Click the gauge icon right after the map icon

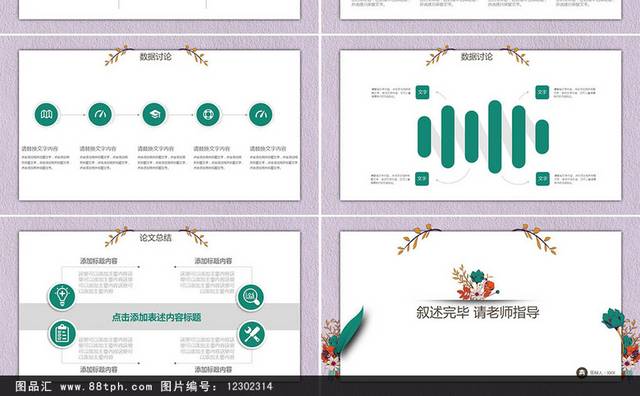[x=100, y=115]
